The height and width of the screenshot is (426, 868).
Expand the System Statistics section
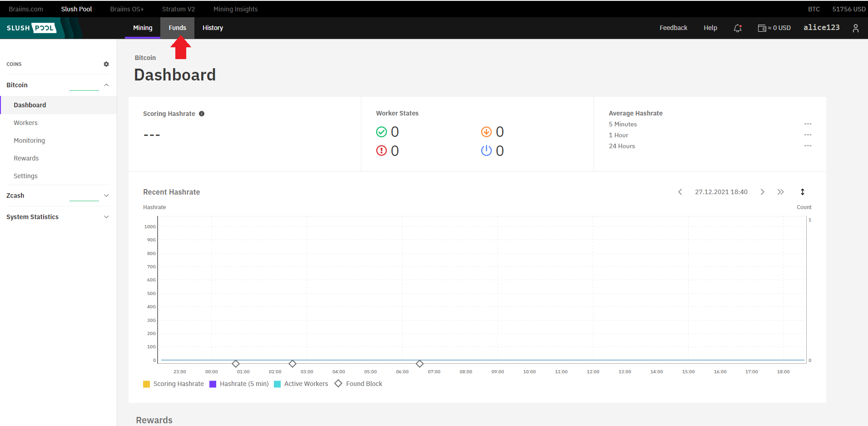[106, 217]
